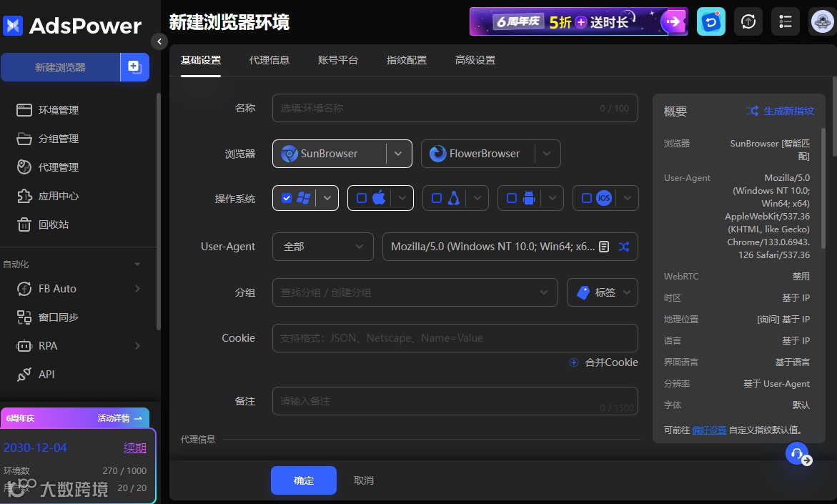Image resolution: width=837 pixels, height=504 pixels.
Task: Open the user avatar menu
Action: [x=822, y=21]
